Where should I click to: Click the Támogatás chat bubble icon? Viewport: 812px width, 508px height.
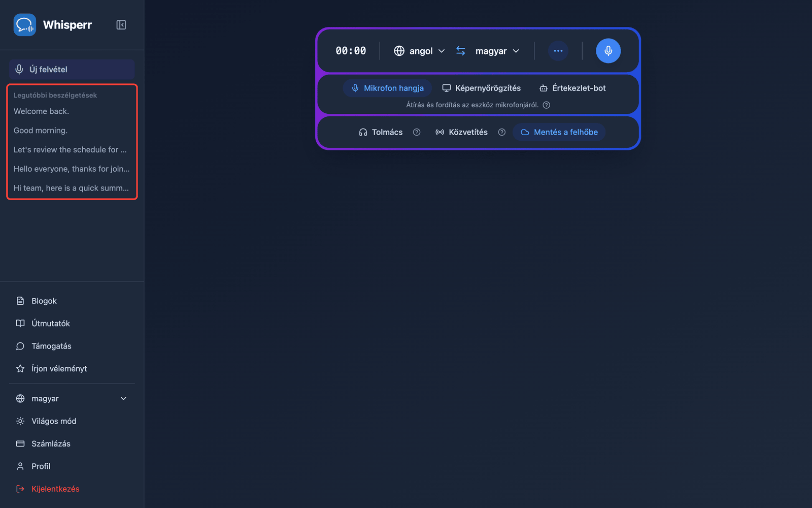[20, 346]
